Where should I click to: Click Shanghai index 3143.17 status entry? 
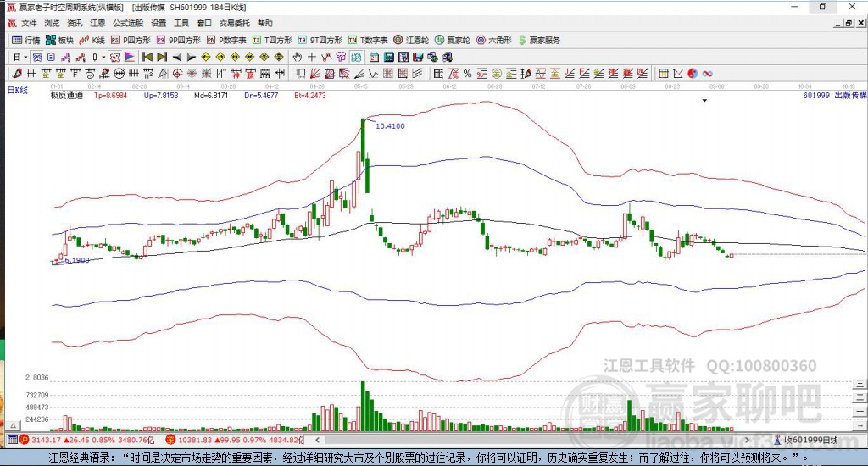coord(87,440)
